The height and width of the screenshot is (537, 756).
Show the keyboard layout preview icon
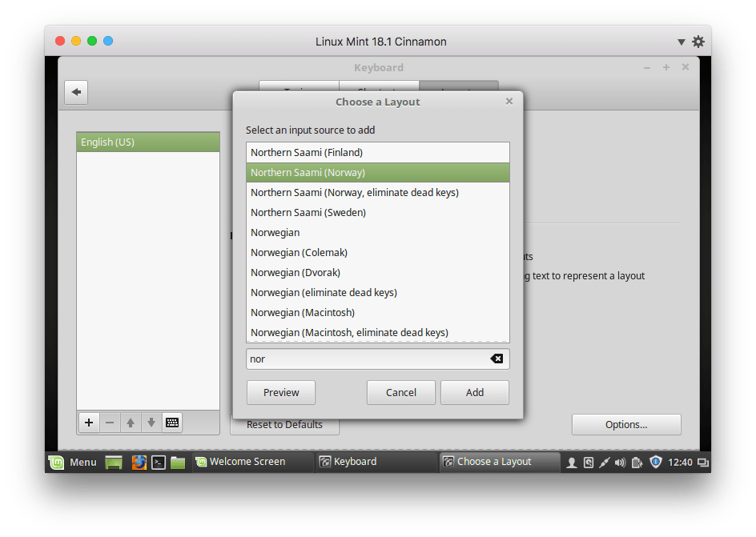coord(172,422)
